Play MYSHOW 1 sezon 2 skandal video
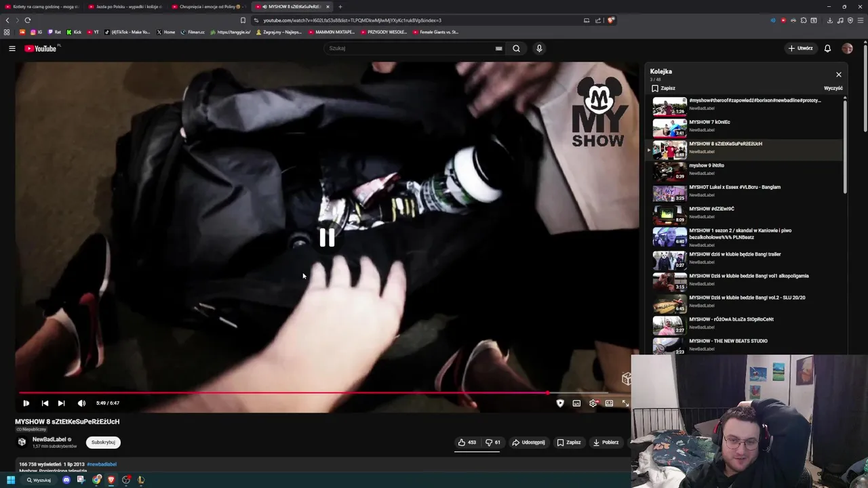 click(747, 237)
